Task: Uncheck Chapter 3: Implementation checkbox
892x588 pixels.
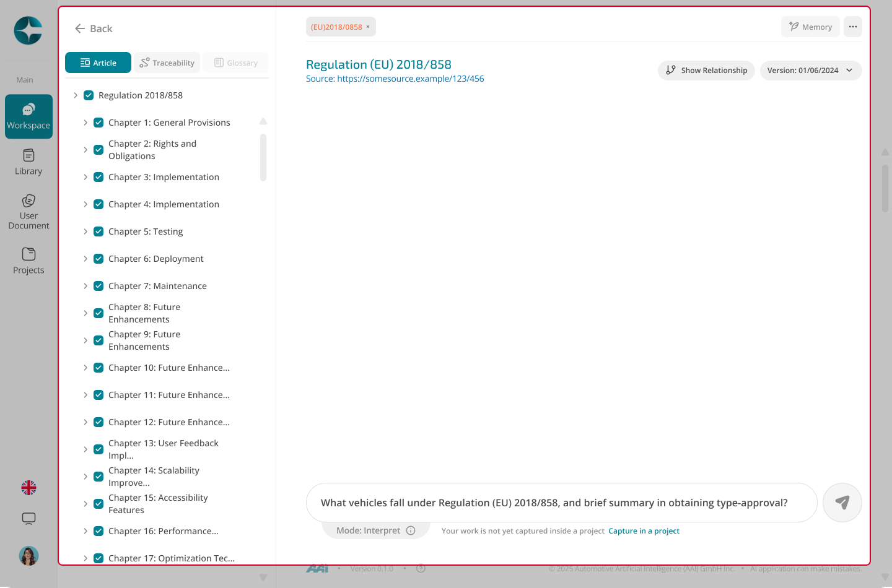Action: point(98,177)
